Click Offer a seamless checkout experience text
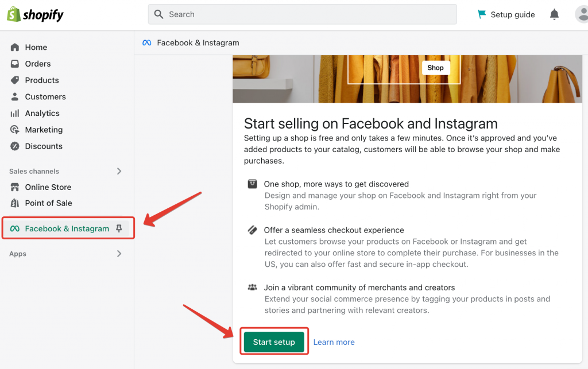This screenshot has width=588, height=369. pyautogui.click(x=334, y=230)
